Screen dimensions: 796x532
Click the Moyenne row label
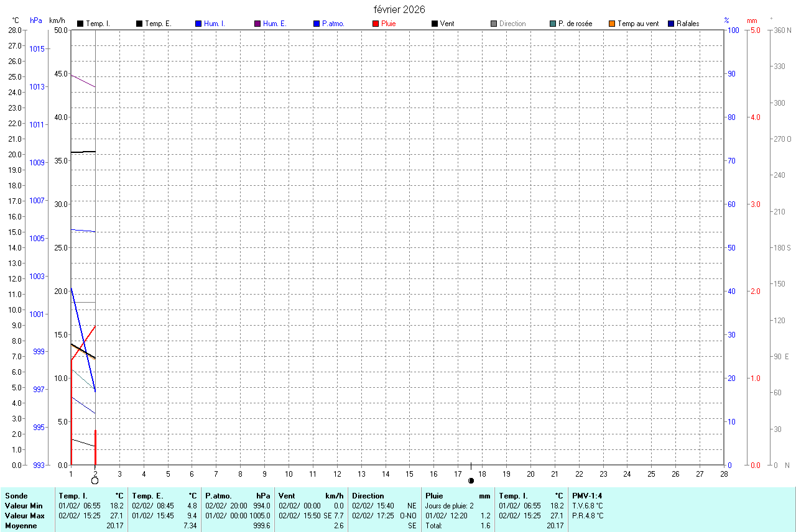pyautogui.click(x=21, y=526)
